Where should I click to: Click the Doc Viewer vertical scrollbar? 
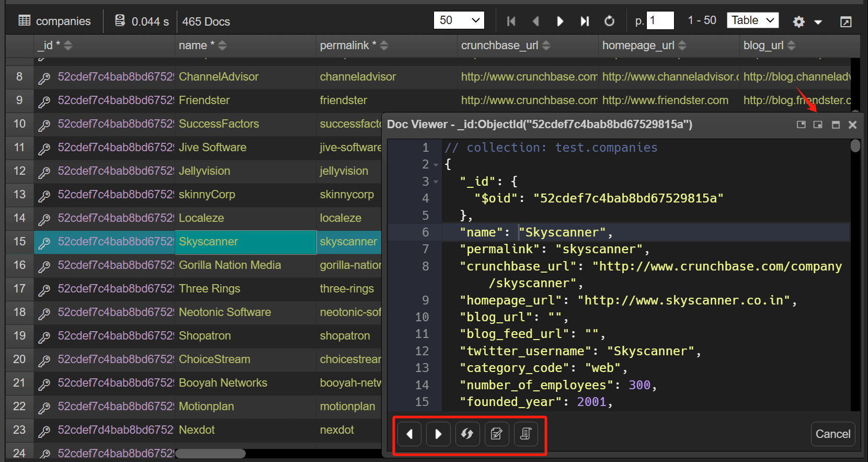point(855,145)
